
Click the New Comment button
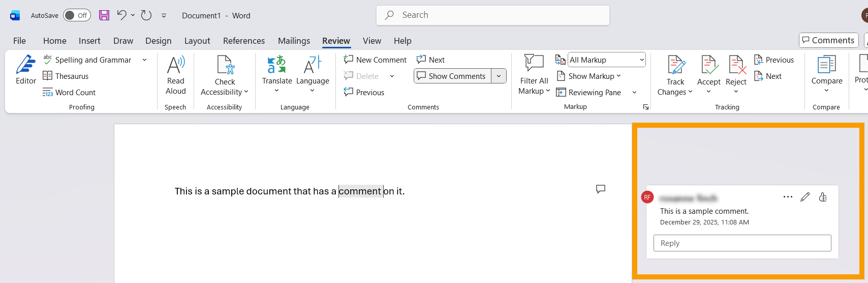tap(375, 60)
